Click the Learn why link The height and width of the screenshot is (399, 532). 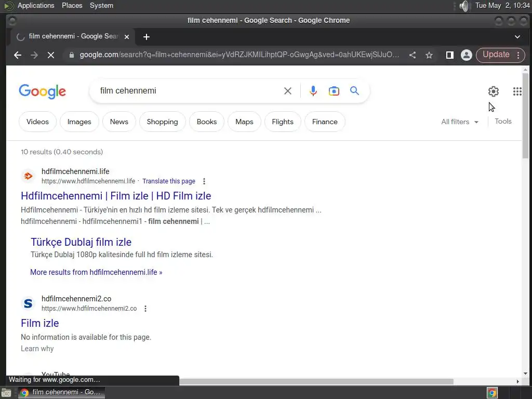point(37,349)
